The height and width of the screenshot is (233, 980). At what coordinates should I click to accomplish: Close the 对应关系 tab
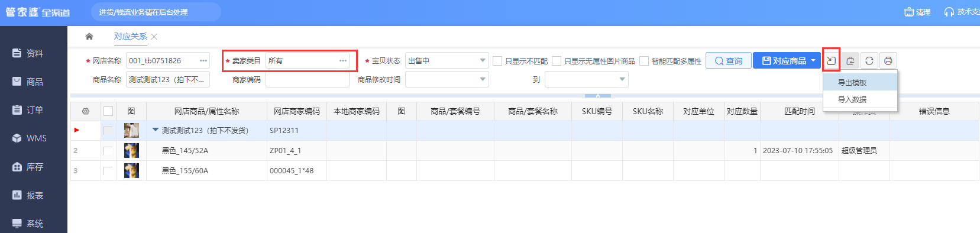(154, 37)
